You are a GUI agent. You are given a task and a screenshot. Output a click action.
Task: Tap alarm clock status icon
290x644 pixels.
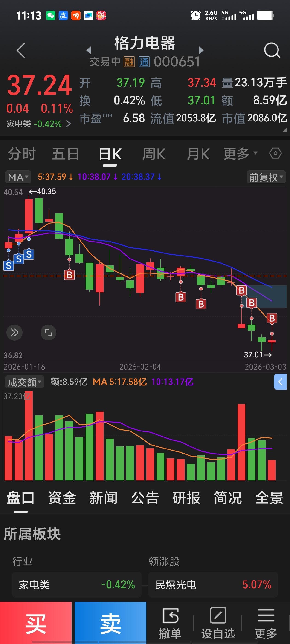[x=196, y=15]
